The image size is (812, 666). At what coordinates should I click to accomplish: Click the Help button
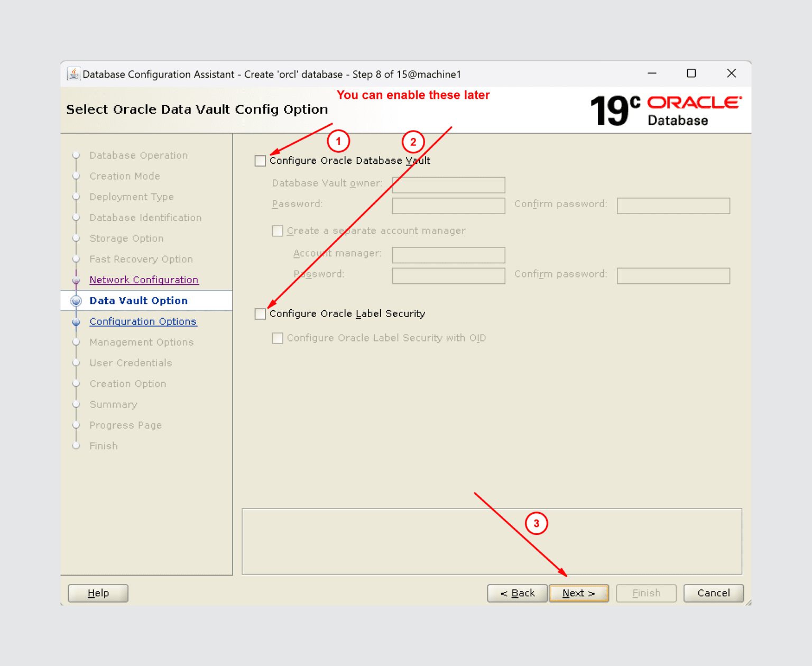click(x=97, y=593)
